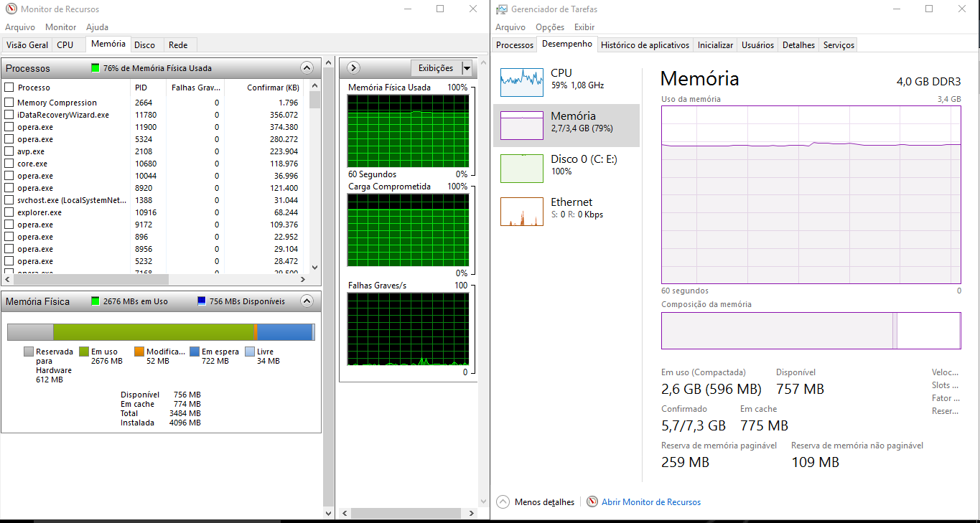Image resolution: width=980 pixels, height=523 pixels.
Task: Click the '2676 MBs em Uso' indicator
Action: tap(130, 301)
